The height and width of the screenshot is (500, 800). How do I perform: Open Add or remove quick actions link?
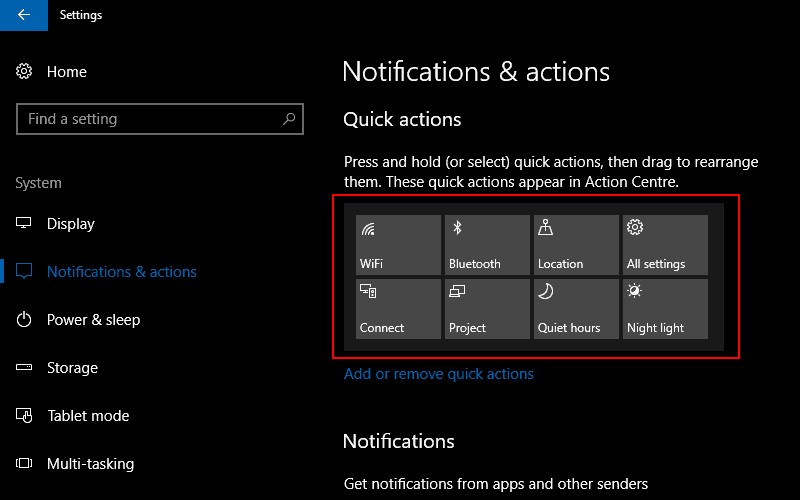tap(439, 374)
